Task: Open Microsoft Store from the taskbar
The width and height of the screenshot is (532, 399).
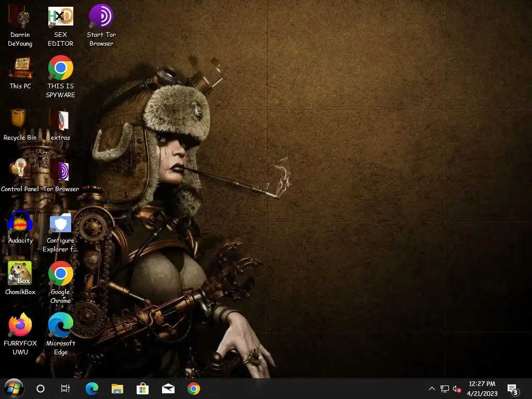Action: pos(142,389)
